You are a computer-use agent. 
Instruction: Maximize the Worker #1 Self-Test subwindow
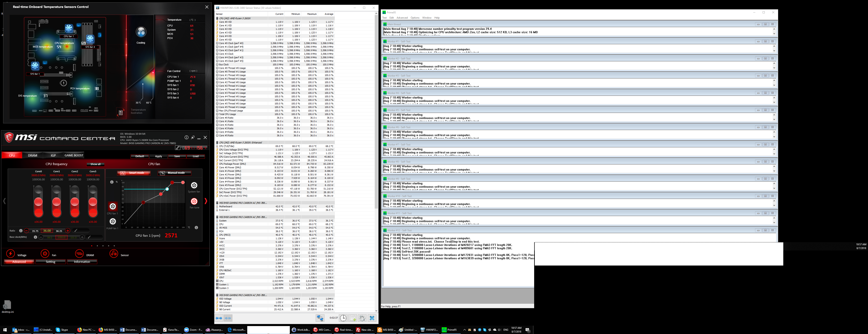click(x=765, y=42)
